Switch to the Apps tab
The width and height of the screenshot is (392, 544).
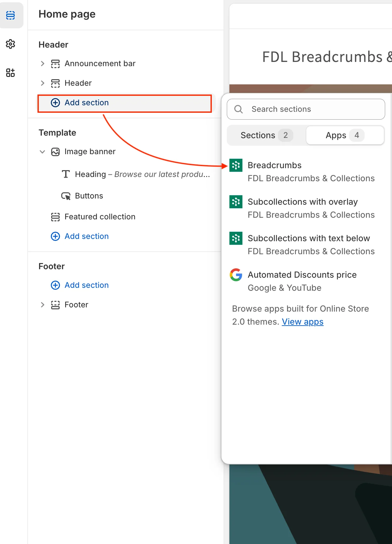click(345, 135)
